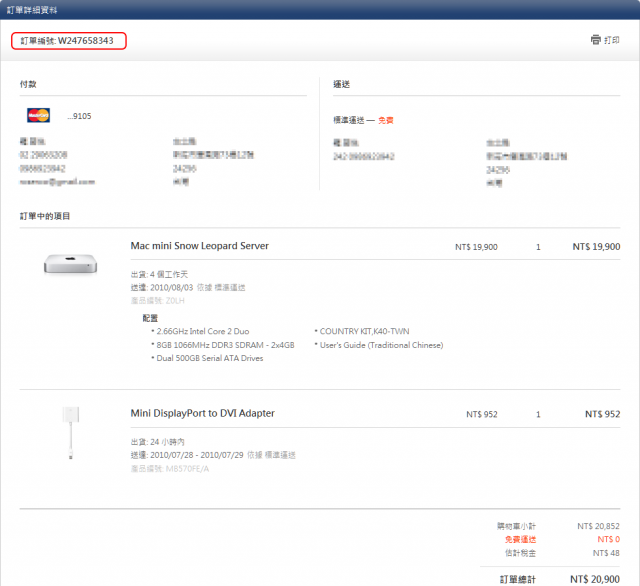Open the DVI adapter product thumbnail
Screen dimensions: 640x586
tap(71, 433)
